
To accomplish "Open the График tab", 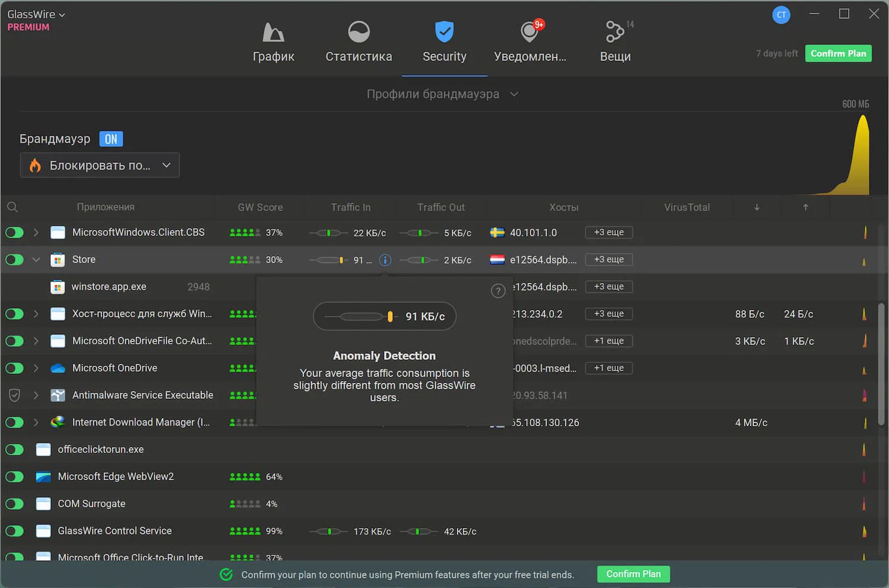I will (273, 42).
